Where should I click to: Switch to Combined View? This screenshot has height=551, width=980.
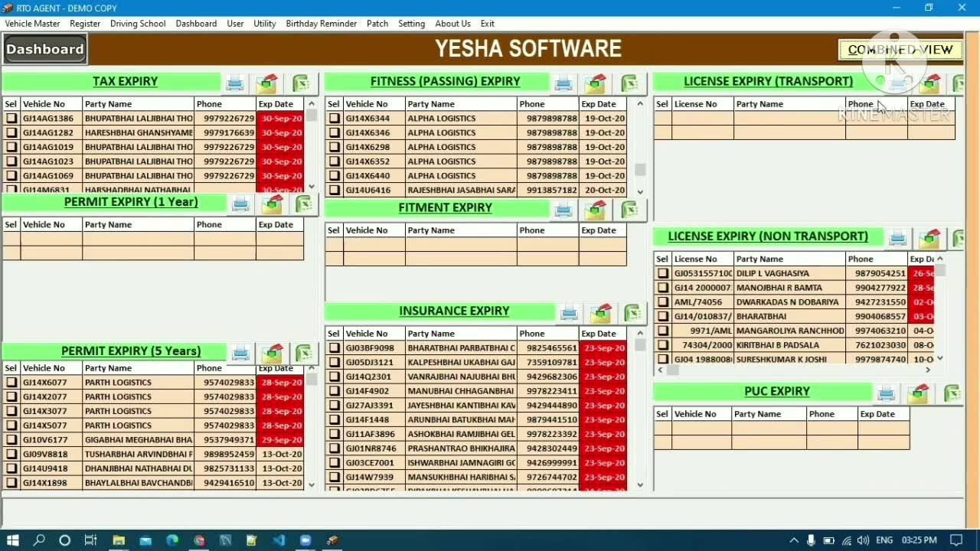[900, 50]
